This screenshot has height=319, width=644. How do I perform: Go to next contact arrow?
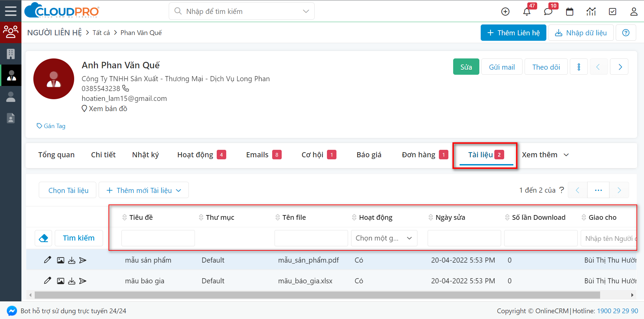620,67
